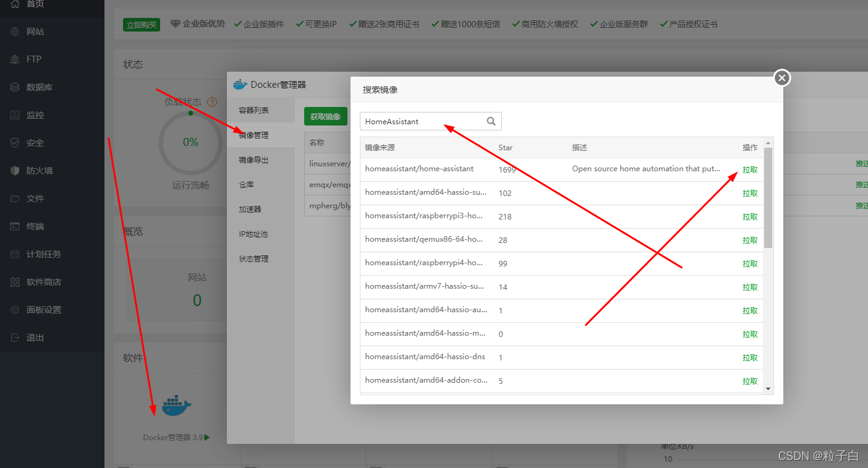Switch to 加速器 tab in Docker manager
The height and width of the screenshot is (468, 868).
pyautogui.click(x=261, y=209)
